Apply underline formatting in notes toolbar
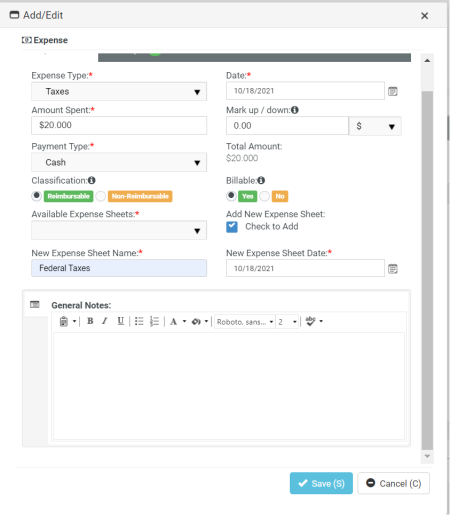This screenshot has width=450, height=515. pos(120,321)
